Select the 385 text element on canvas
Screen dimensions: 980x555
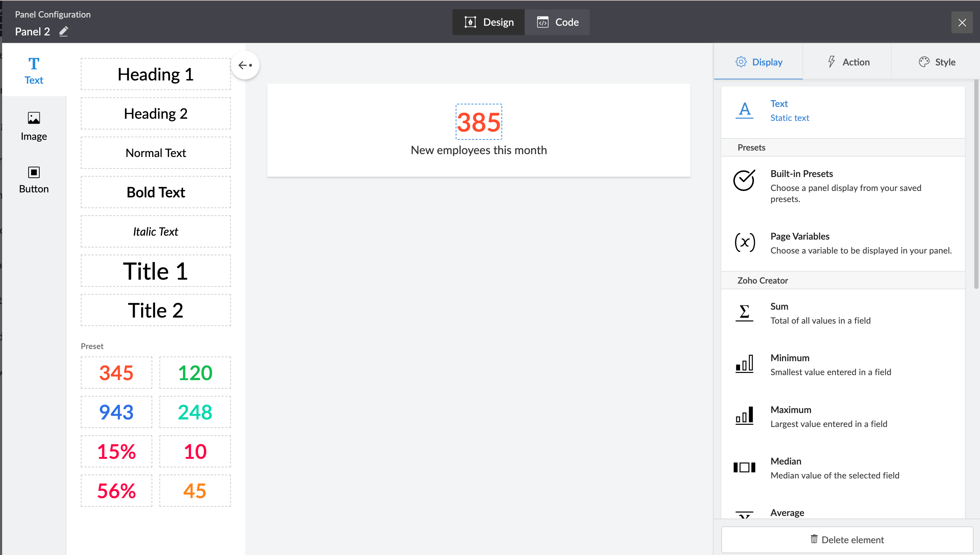(478, 122)
